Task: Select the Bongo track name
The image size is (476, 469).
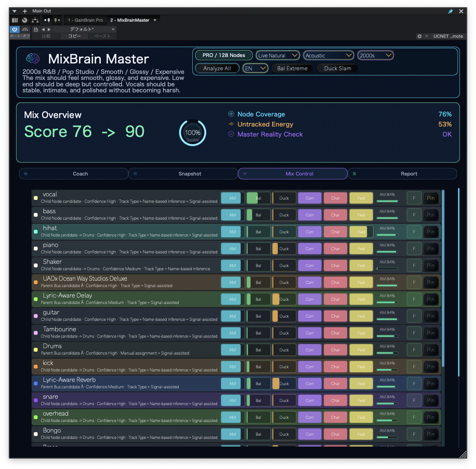Action: point(52,430)
